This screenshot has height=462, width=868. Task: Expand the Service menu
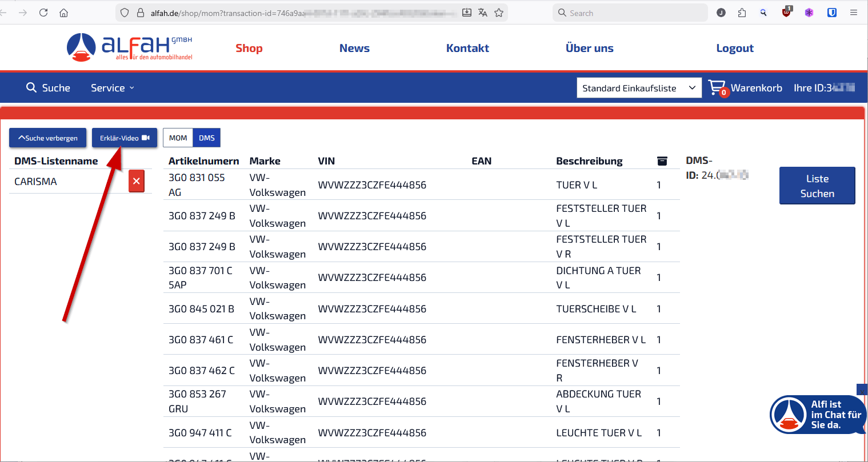point(113,88)
